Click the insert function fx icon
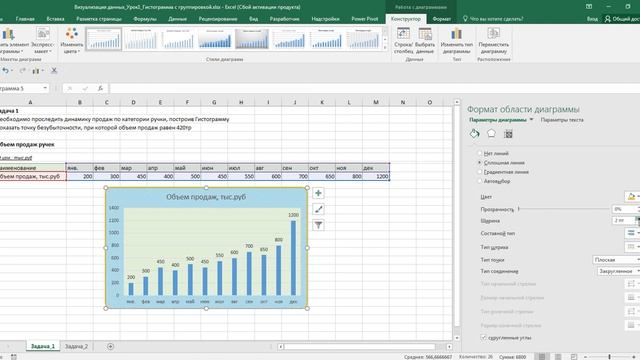 (x=100, y=88)
